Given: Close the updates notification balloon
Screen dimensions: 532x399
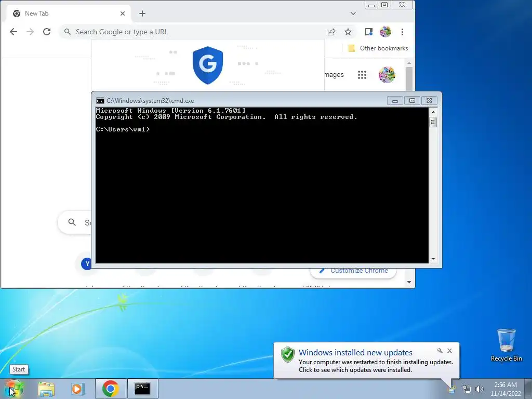Looking at the screenshot, I should (x=449, y=351).
